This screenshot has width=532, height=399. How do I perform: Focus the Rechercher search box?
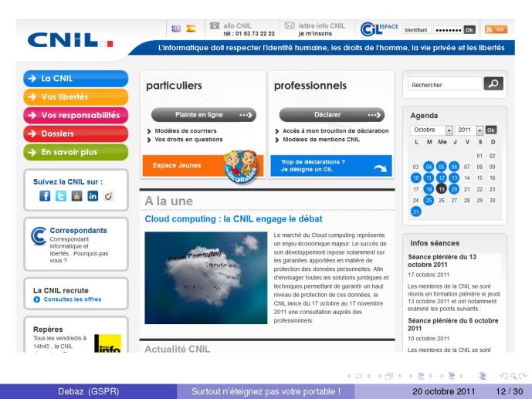445,83
